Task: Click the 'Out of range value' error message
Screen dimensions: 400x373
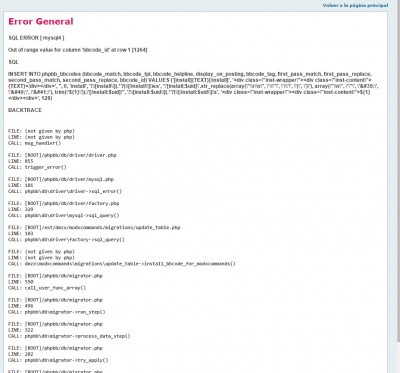Action: click(x=78, y=50)
